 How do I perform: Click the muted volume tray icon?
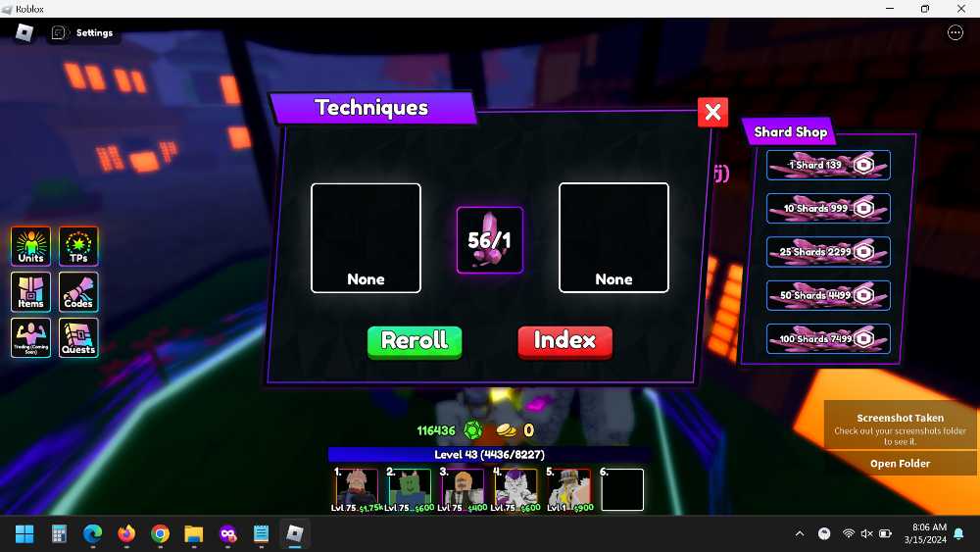click(866, 534)
